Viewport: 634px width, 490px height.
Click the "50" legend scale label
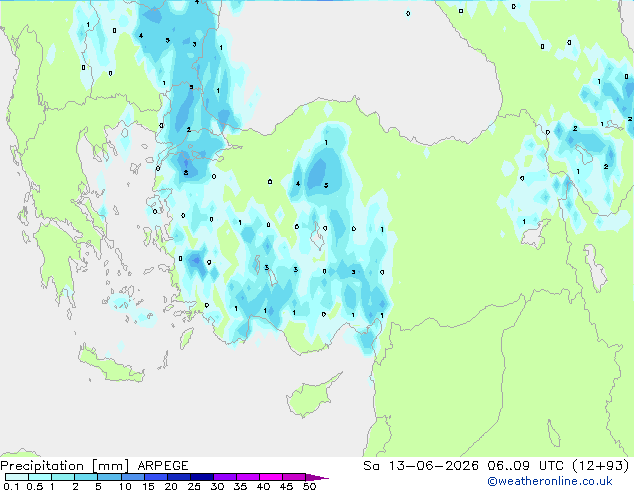[x=309, y=486]
